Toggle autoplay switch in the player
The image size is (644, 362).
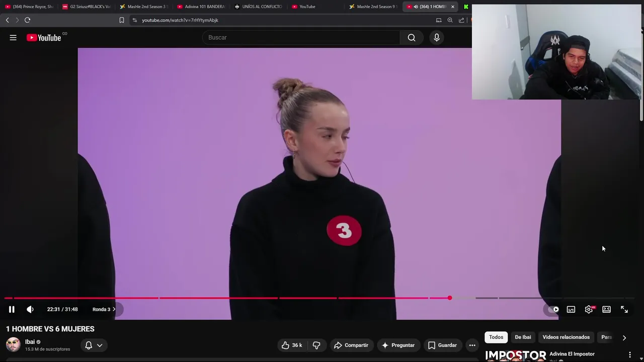point(553,310)
